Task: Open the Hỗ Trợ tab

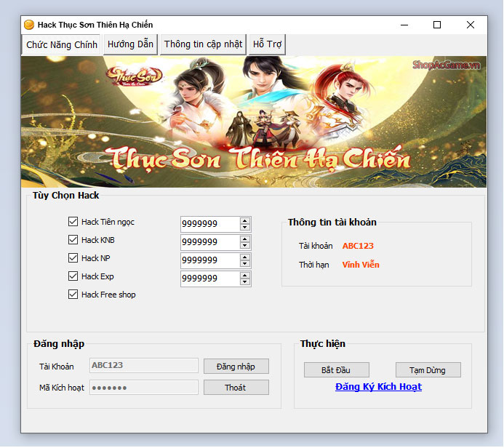Action: click(267, 44)
